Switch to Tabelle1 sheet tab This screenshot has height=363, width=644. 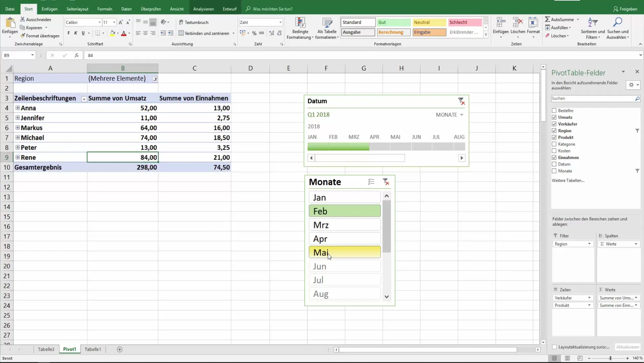[93, 350]
